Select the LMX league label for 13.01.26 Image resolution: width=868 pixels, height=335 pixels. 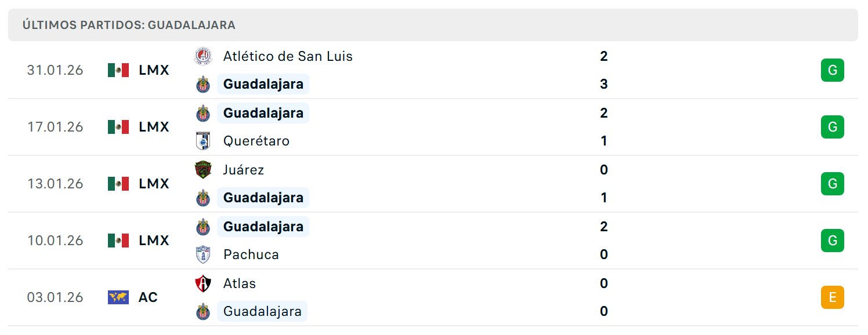[x=154, y=184]
